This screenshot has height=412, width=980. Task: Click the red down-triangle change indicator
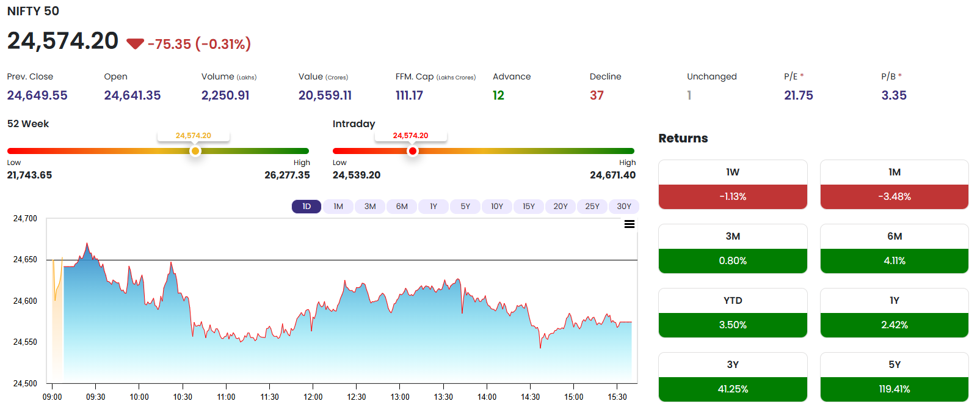click(135, 44)
